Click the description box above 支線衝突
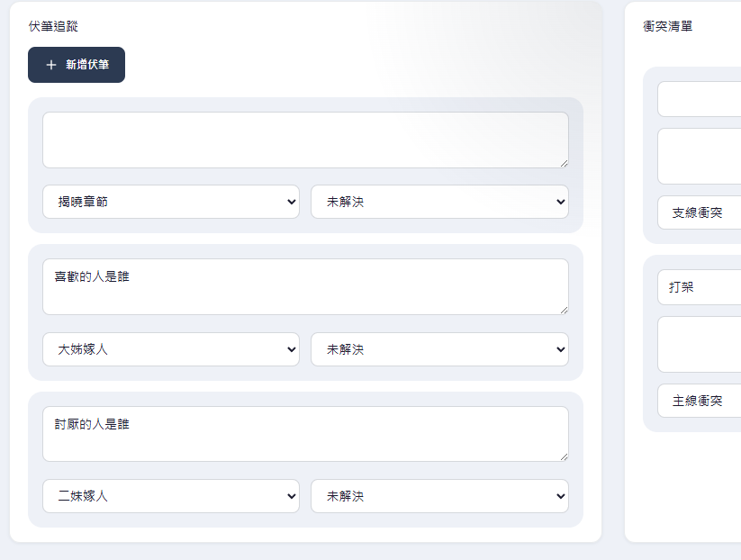741x560 pixels. click(x=700, y=157)
